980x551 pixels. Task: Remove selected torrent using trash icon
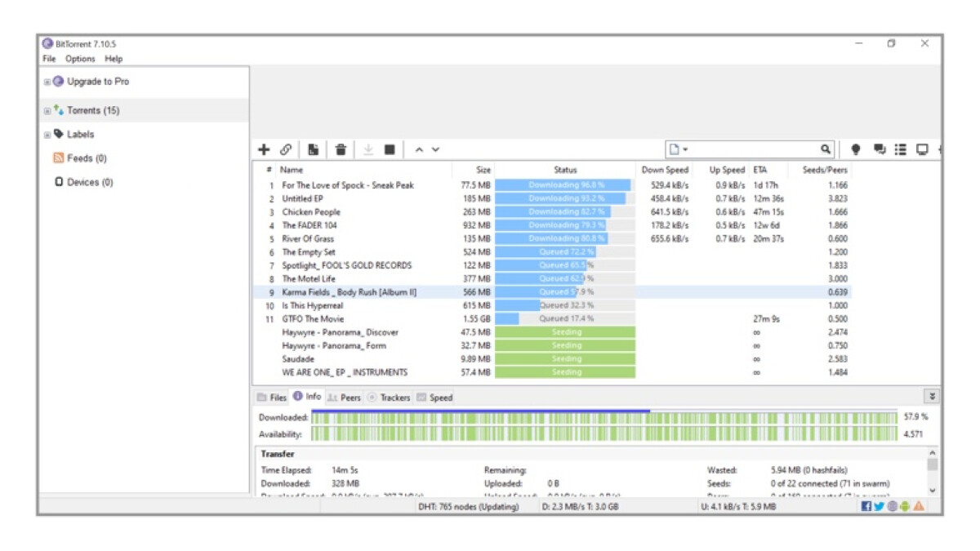pyautogui.click(x=340, y=149)
